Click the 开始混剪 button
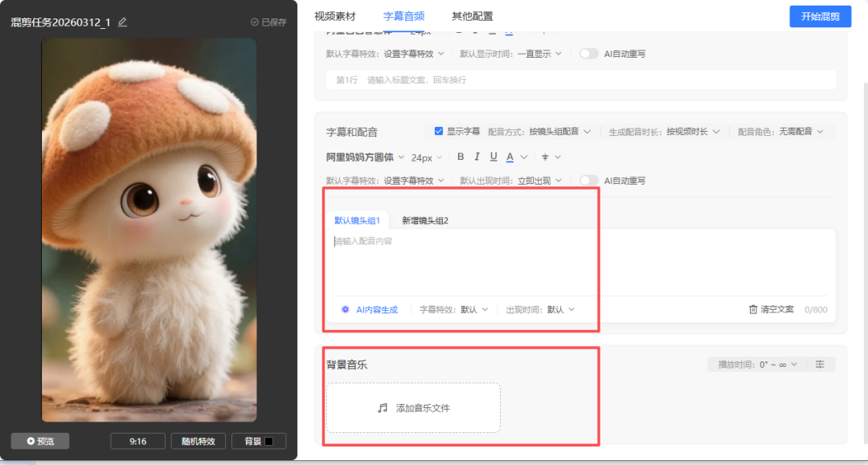Viewport: 868px width, 465px height. tap(820, 17)
